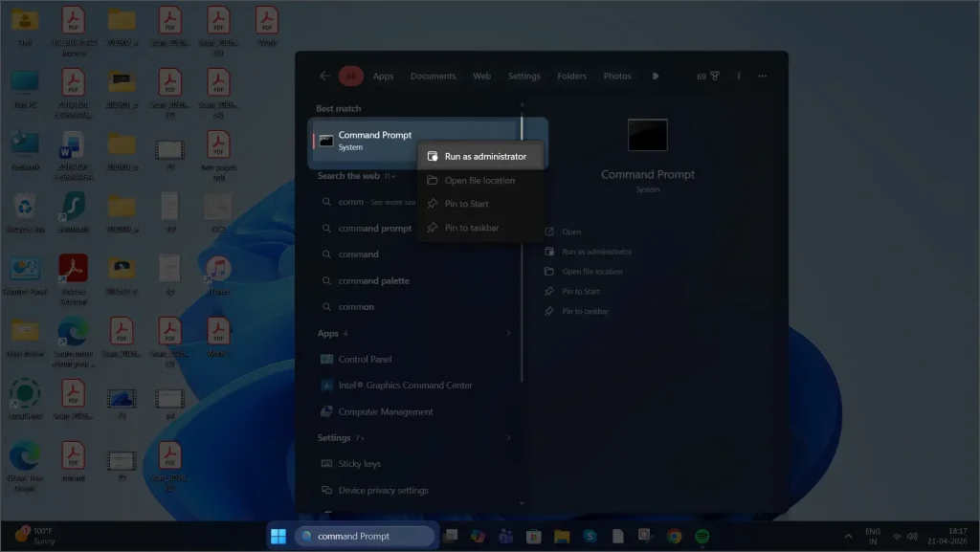980x552 pixels.
Task: Switch to the Documents search filter tab
Action: point(433,76)
